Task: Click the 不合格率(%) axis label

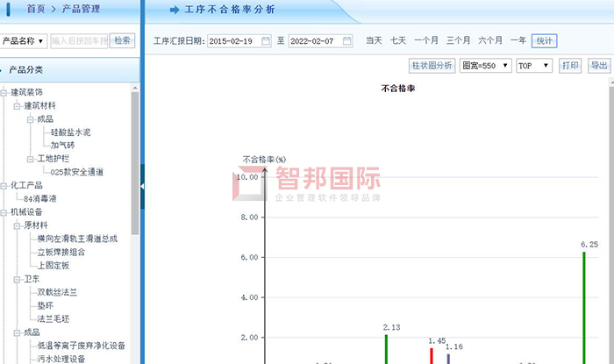Action: click(x=264, y=160)
